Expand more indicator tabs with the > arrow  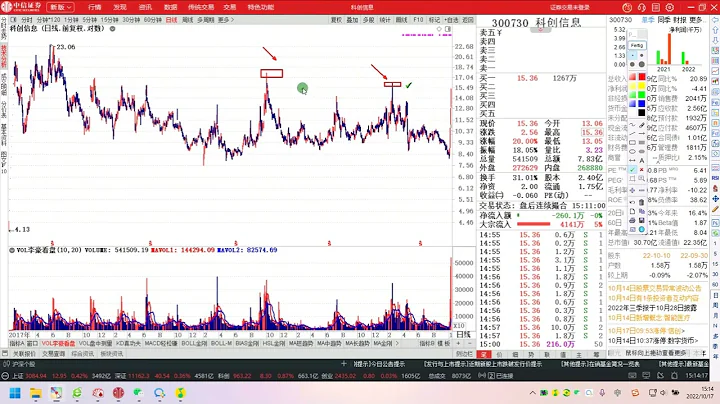[397, 343]
